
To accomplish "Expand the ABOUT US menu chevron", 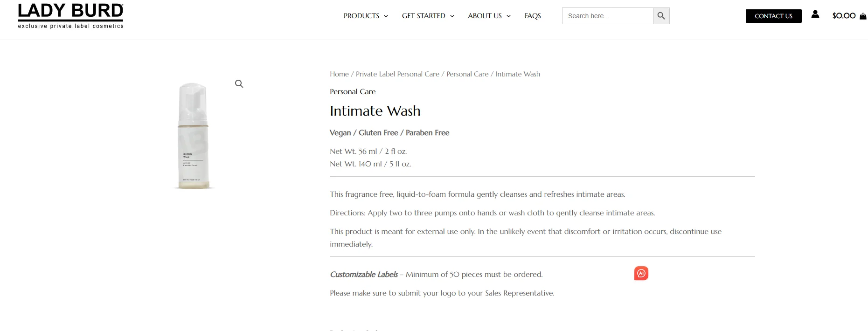I will tap(508, 16).
